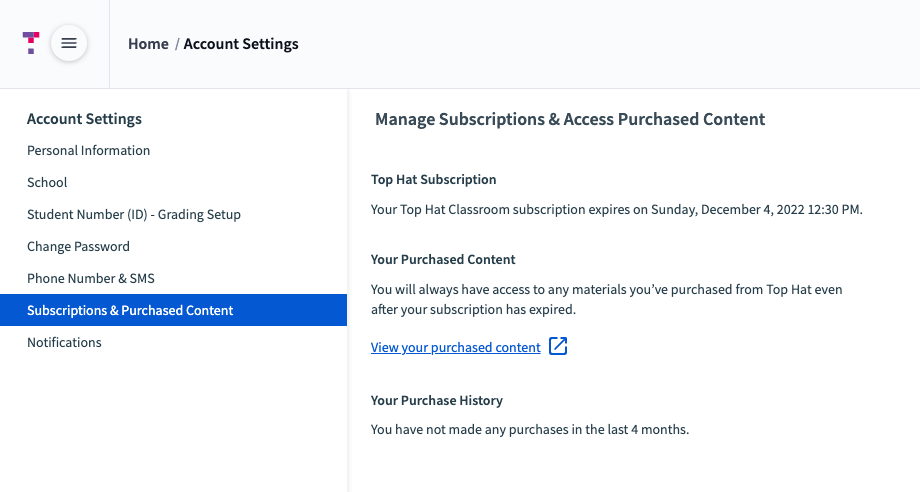Select School in the settings sidebar
Viewport: 920px width, 492px height.
(47, 182)
